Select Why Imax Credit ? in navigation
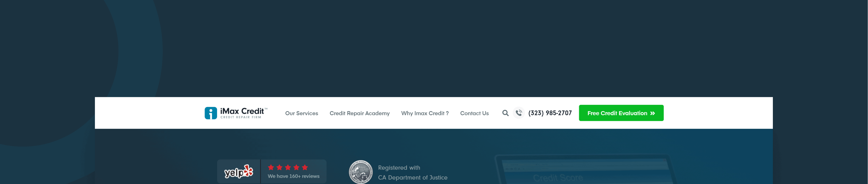This screenshot has height=184, width=868. (425, 113)
